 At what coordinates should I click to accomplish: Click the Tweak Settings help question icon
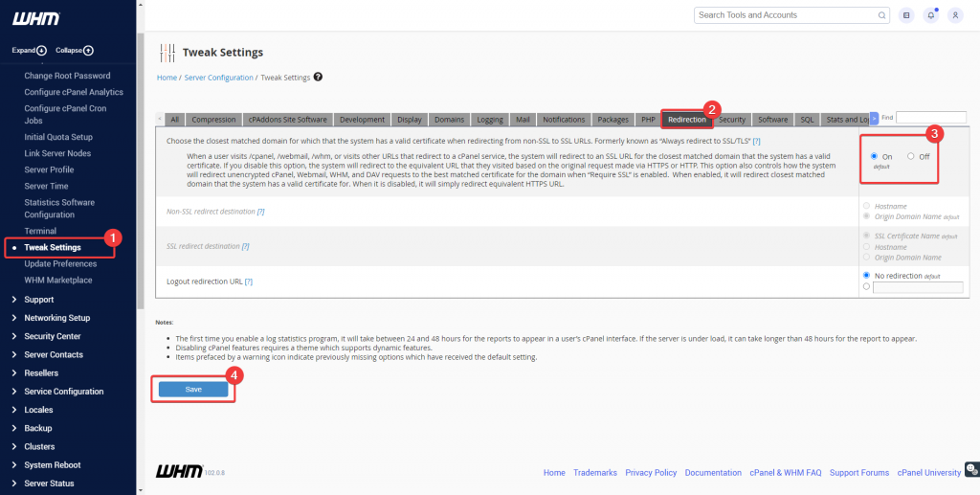[318, 77]
